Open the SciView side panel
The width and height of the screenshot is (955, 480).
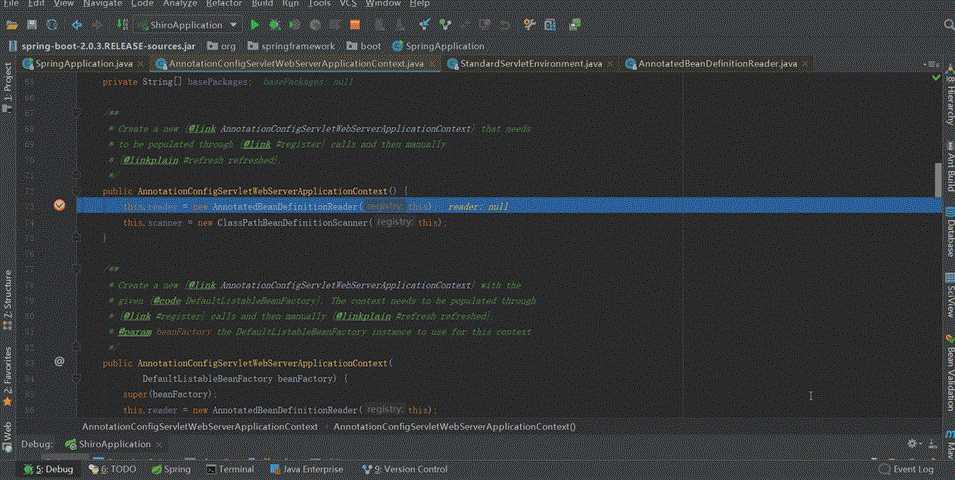950,295
